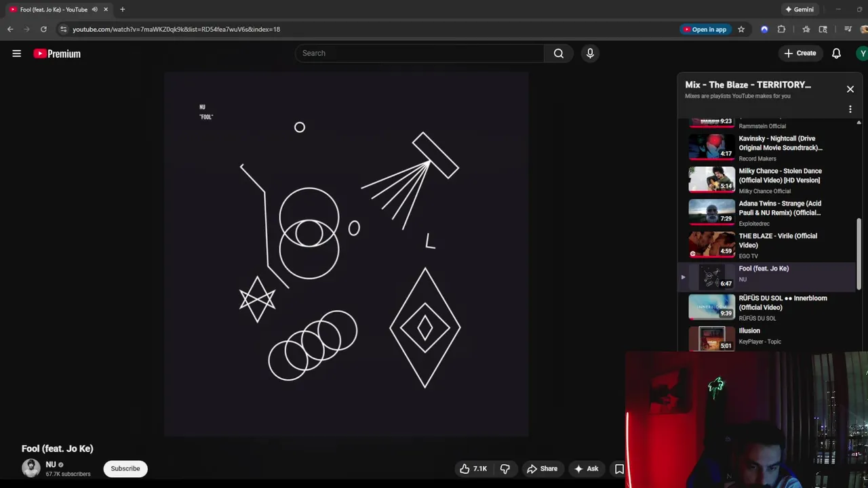Click the Create button
This screenshot has width=868, height=488.
[x=800, y=53]
